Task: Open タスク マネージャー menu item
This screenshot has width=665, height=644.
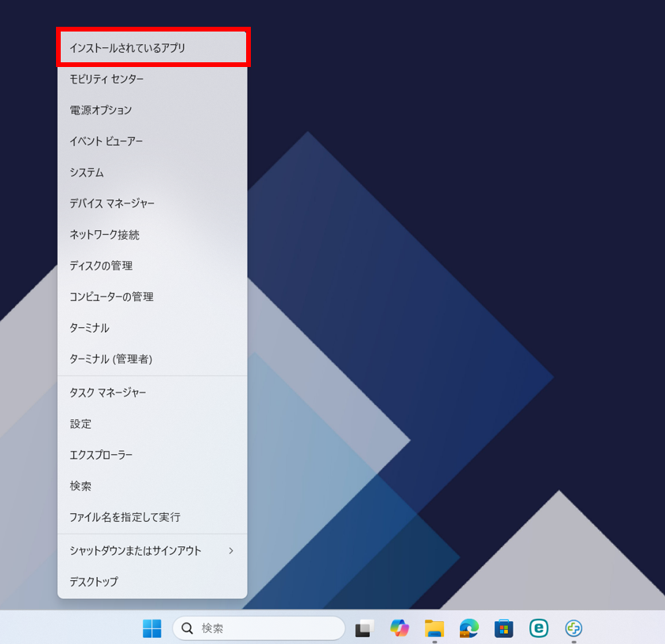Action: point(153,393)
